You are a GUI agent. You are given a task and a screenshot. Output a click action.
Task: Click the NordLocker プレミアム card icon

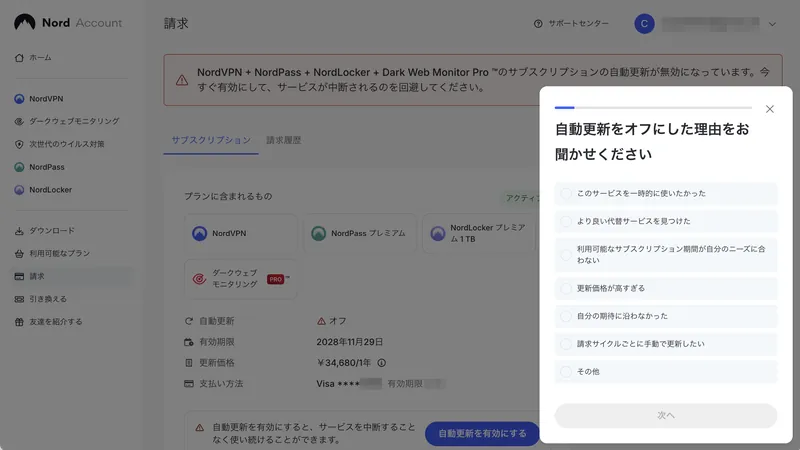(438, 233)
